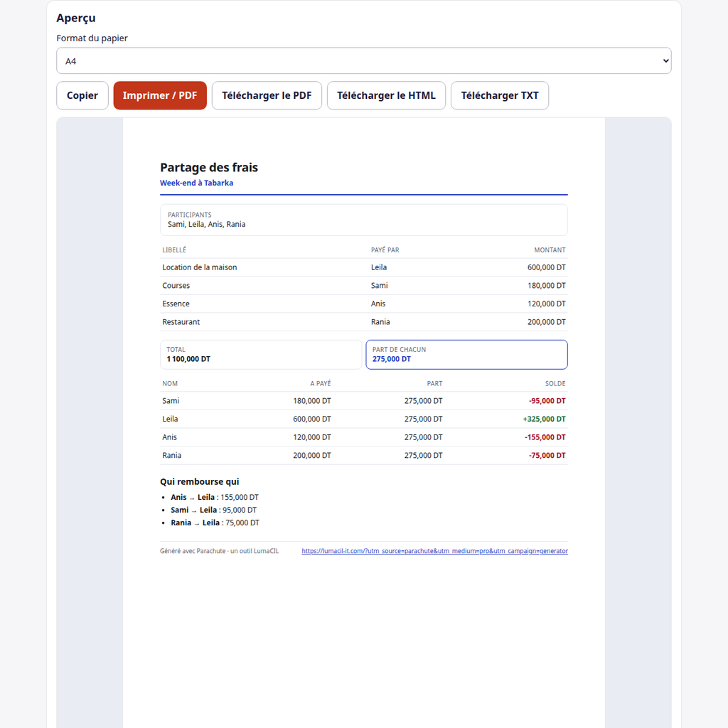Click 'Rania → Leila : 75,000 DT' line
This screenshot has height=728, width=728.
215,523
